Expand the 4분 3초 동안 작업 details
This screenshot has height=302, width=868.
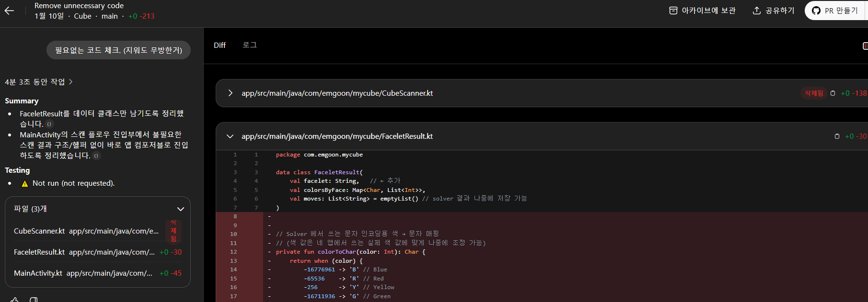click(39, 82)
